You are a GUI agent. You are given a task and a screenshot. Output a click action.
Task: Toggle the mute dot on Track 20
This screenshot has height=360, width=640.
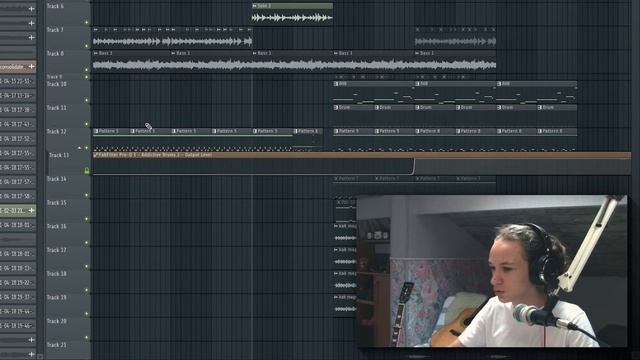click(87, 338)
